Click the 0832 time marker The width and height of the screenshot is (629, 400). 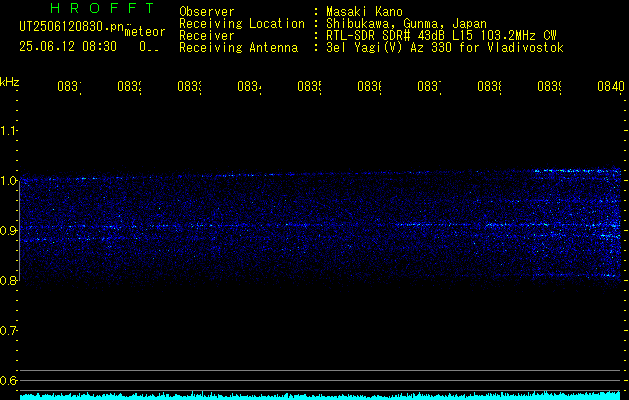coord(130,86)
